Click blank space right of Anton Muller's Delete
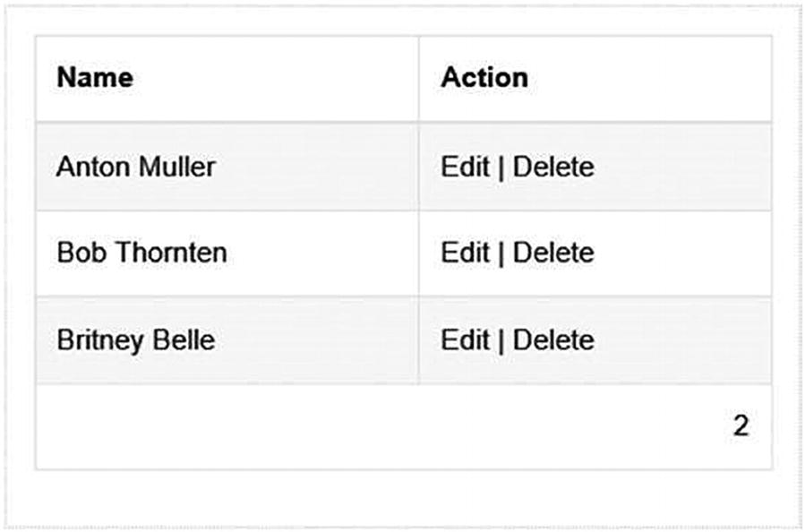The width and height of the screenshot is (805, 532). coord(681,167)
